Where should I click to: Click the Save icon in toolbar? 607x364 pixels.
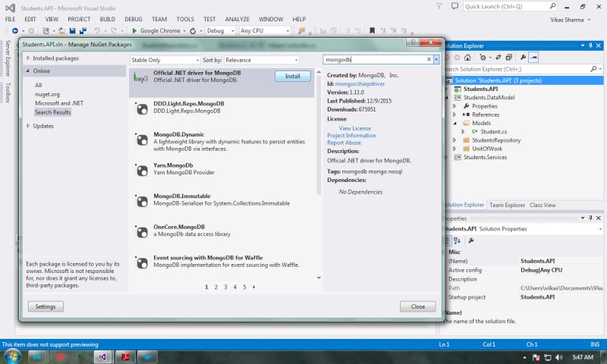(x=72, y=30)
